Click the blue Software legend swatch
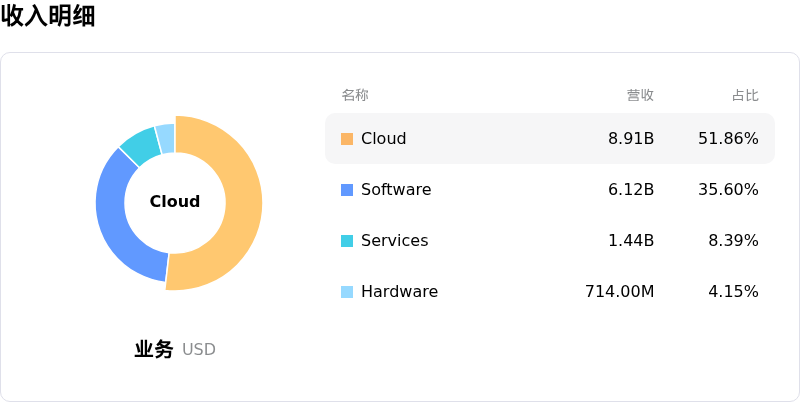 (347, 190)
